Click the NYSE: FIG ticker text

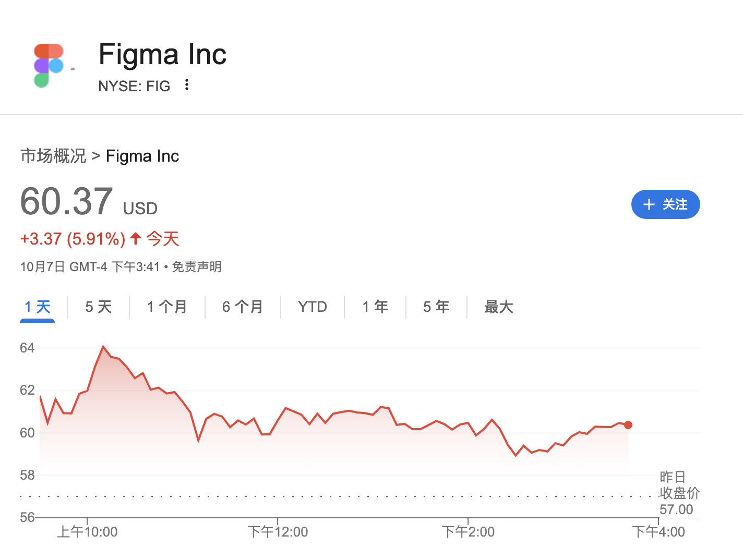pos(134,86)
